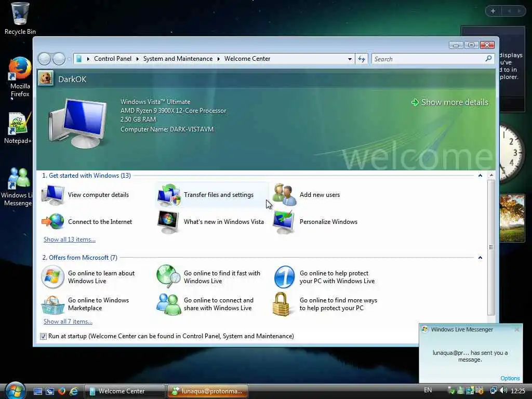Viewport: 532px width, 399px height.
Task: Click the network connection tray icon
Action: (494, 391)
